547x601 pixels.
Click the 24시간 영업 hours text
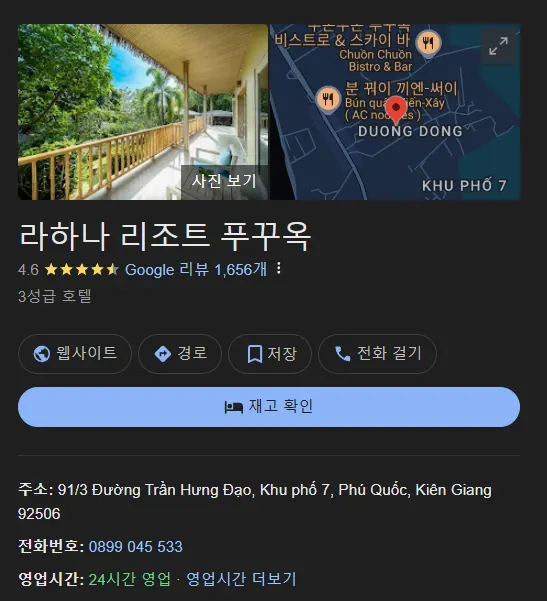130,579
